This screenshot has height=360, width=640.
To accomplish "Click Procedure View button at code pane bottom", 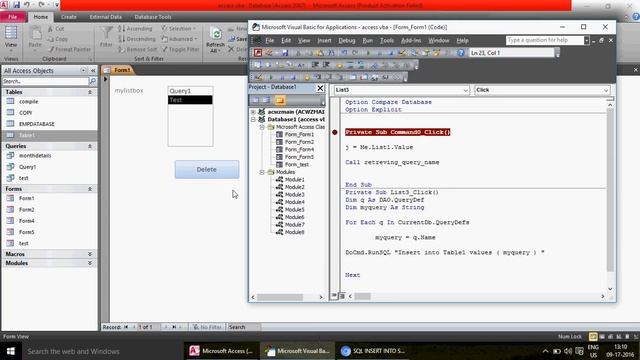I will [x=334, y=296].
